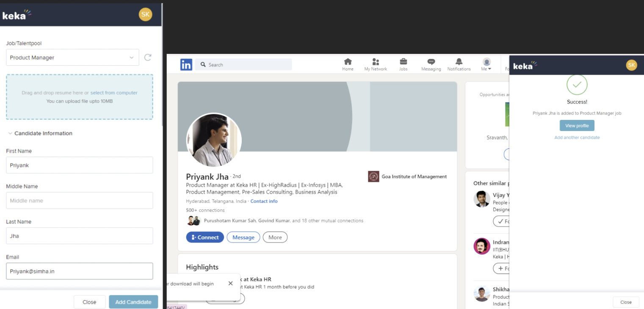
Task: Open LinkedIn Home icon
Action: click(x=348, y=62)
